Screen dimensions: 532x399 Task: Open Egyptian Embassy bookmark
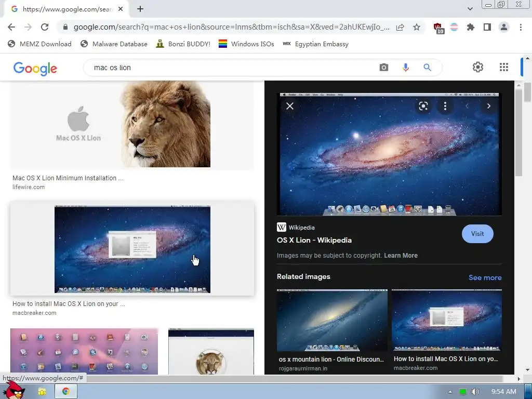click(315, 44)
